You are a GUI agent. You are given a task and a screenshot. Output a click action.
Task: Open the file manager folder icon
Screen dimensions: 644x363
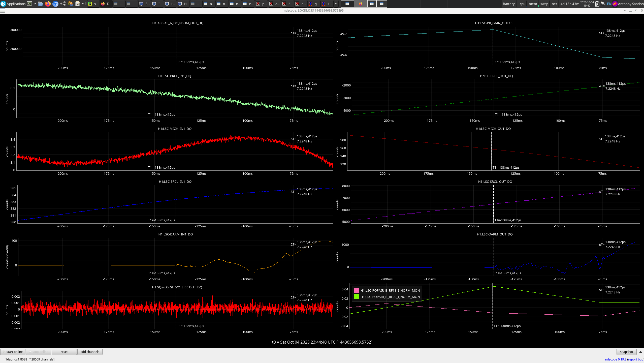(40, 4)
